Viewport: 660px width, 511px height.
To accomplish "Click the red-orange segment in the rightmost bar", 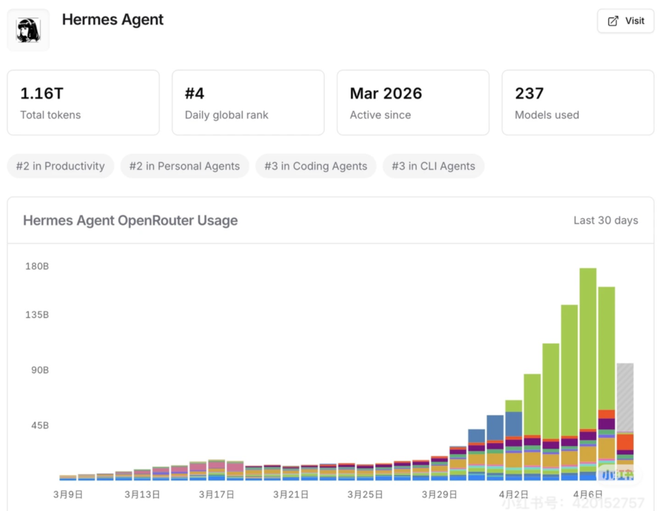I will pos(625,443).
